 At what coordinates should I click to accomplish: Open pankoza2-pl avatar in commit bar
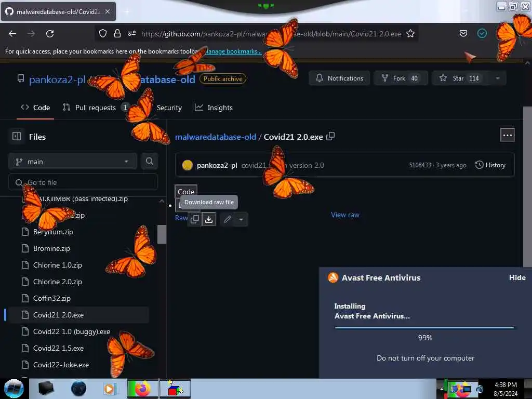(187, 165)
